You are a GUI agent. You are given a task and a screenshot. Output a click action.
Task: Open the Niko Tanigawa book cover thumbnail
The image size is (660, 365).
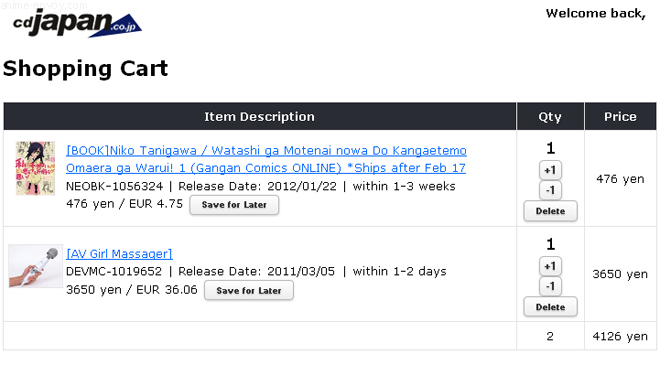(35, 168)
